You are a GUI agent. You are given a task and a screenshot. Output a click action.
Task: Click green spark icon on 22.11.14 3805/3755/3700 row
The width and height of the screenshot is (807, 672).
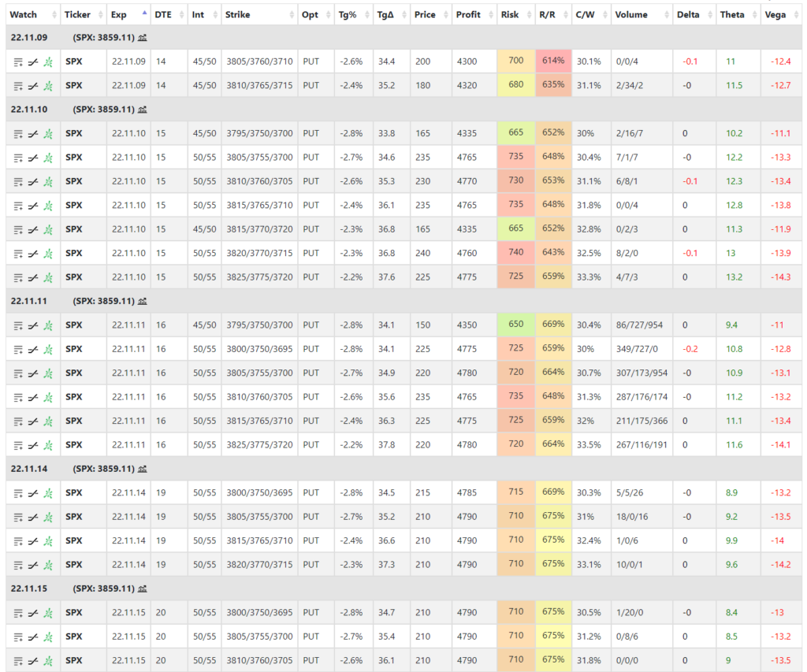coord(48,518)
